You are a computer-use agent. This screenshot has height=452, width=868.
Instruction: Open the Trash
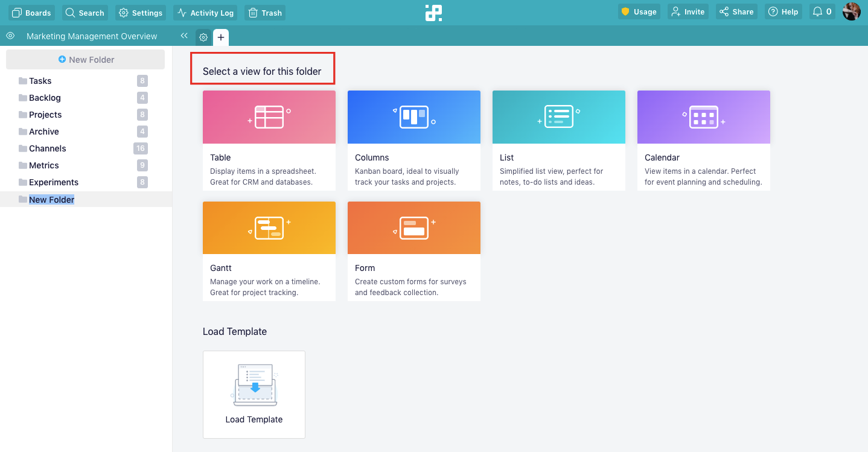click(x=265, y=13)
